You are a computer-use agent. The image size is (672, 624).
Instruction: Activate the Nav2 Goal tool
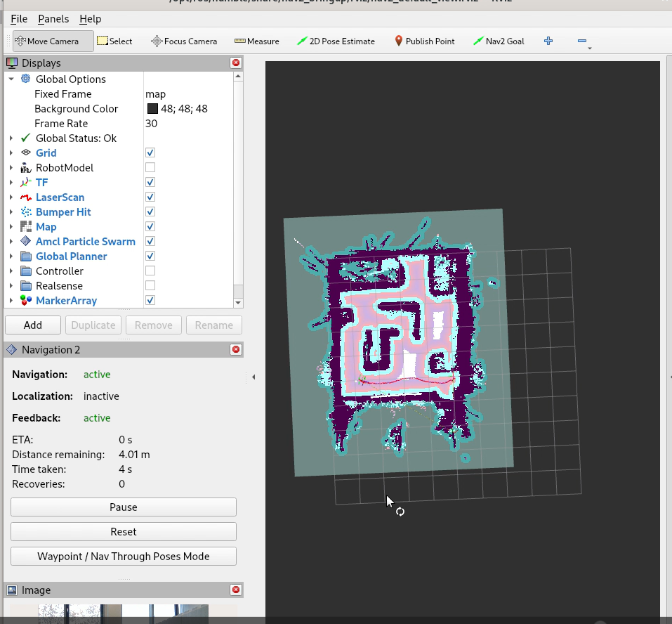(499, 41)
